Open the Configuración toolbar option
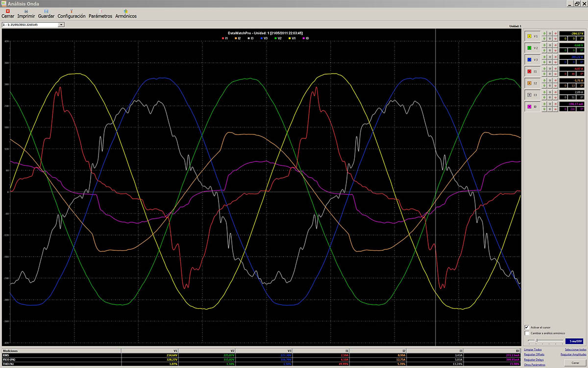The width and height of the screenshot is (588, 368). pyautogui.click(x=72, y=14)
